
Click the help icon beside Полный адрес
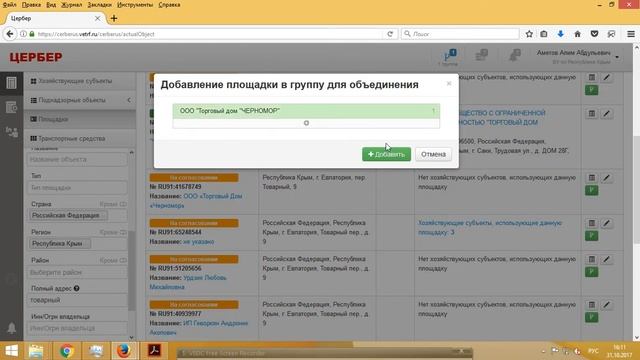(x=76, y=288)
